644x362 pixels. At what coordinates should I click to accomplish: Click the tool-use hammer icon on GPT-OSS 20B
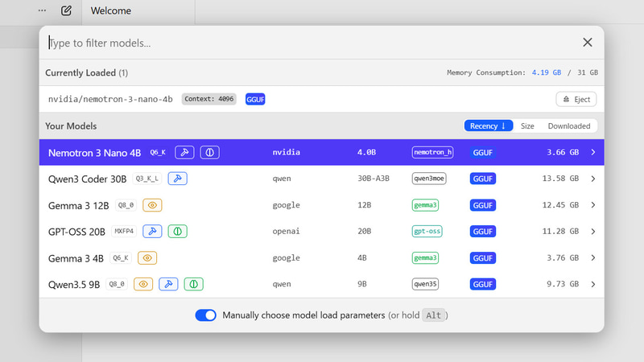click(x=152, y=232)
